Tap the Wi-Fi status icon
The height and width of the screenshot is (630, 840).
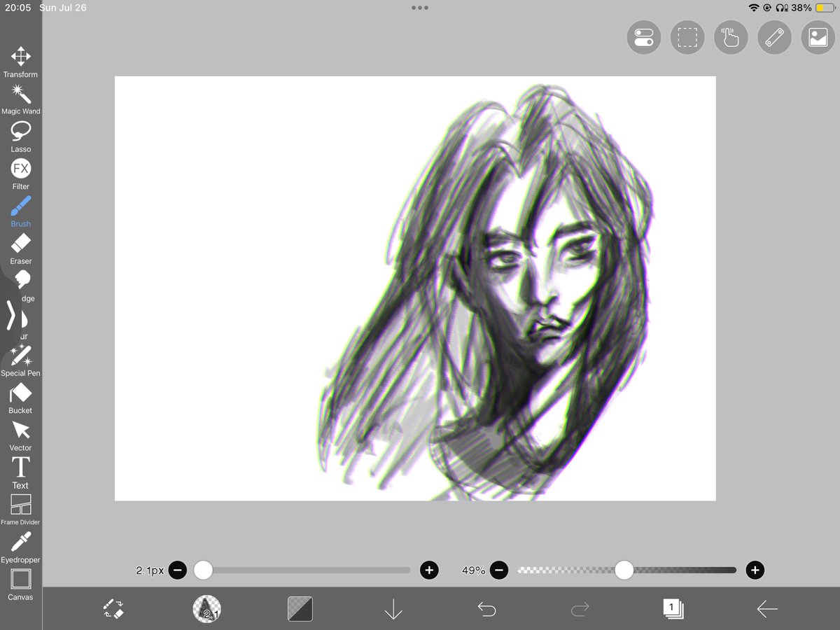(x=754, y=8)
